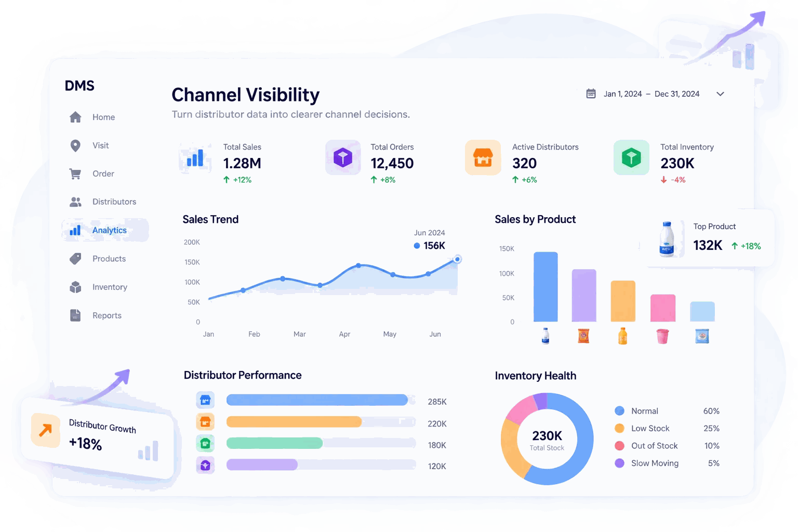Click the Jun data point on Sales Trend

(457, 259)
